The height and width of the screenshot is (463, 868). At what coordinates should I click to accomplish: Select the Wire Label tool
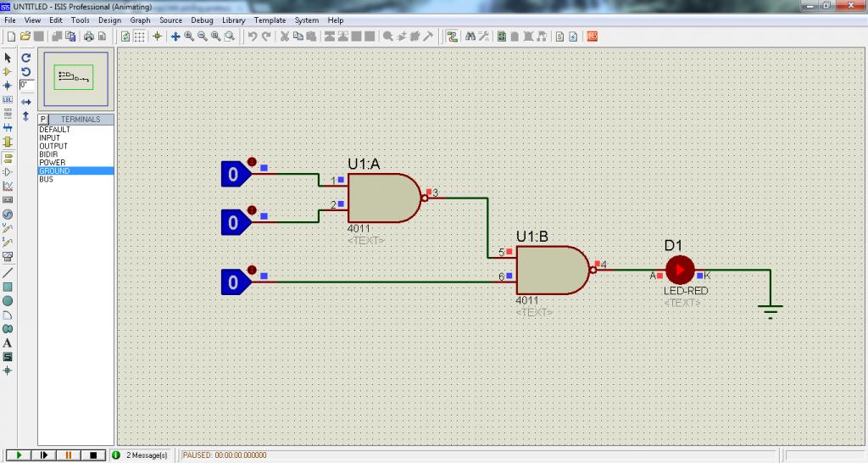(x=7, y=100)
